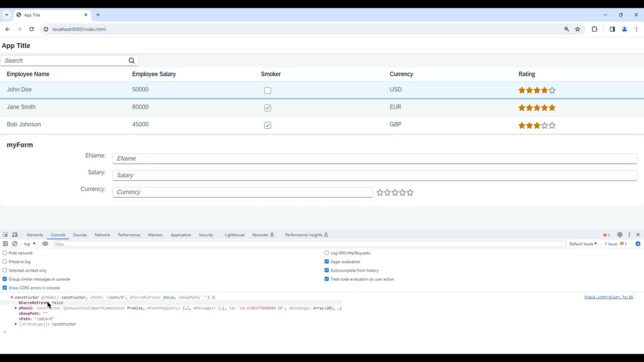The width and height of the screenshot is (644, 362).
Task: Click the browser back arrow
Action: pos(8,29)
